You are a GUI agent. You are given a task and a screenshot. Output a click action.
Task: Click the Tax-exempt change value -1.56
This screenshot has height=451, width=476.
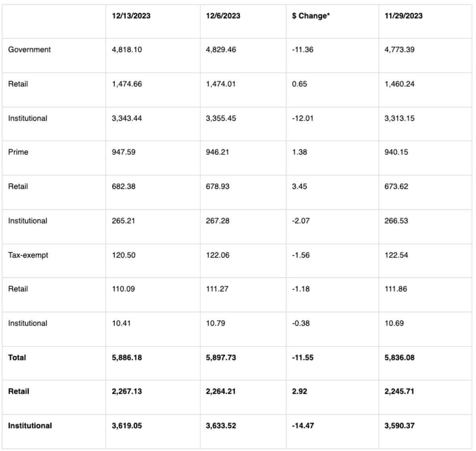click(x=301, y=255)
